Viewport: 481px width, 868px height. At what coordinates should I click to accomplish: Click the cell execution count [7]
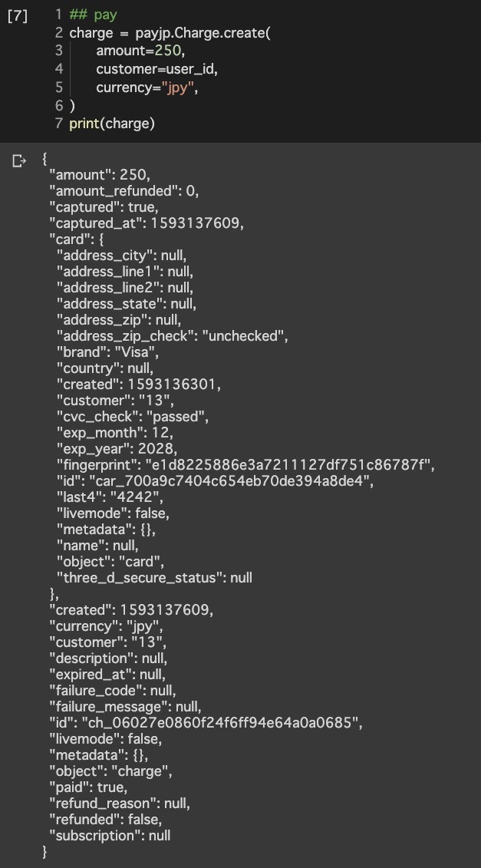point(17,15)
